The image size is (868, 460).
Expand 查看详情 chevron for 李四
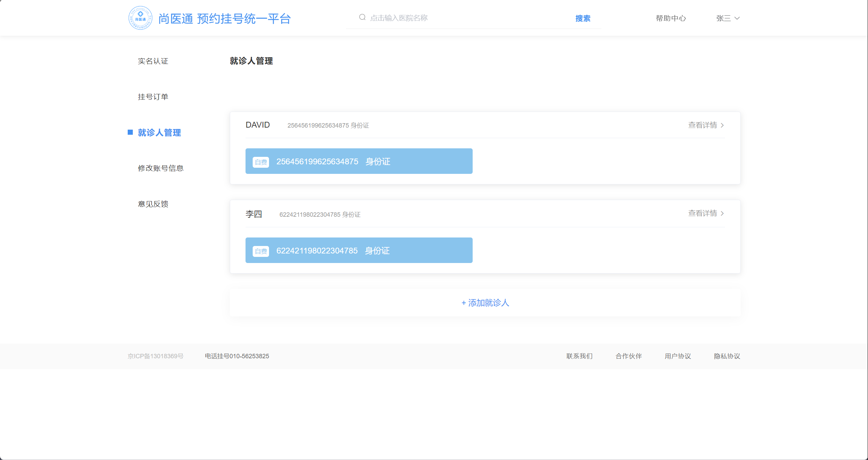point(722,213)
